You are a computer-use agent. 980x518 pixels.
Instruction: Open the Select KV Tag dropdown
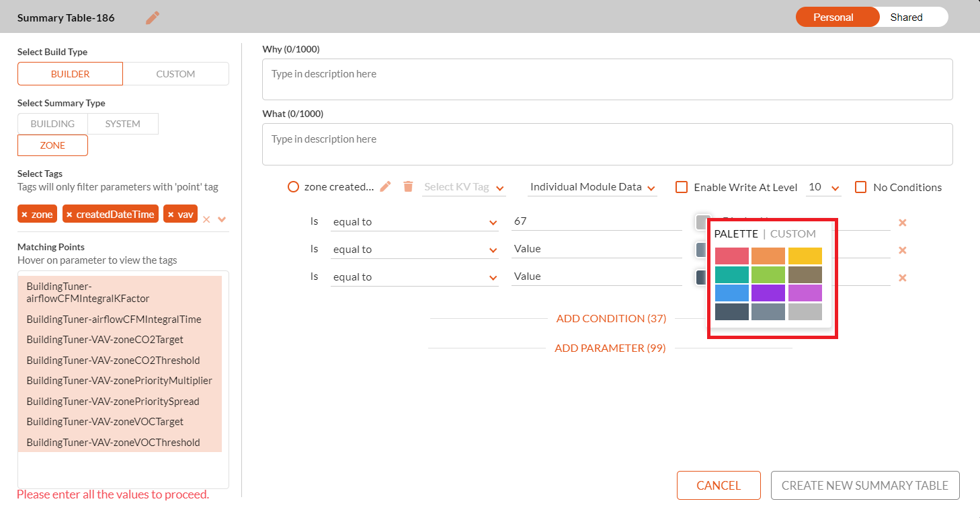coord(464,187)
